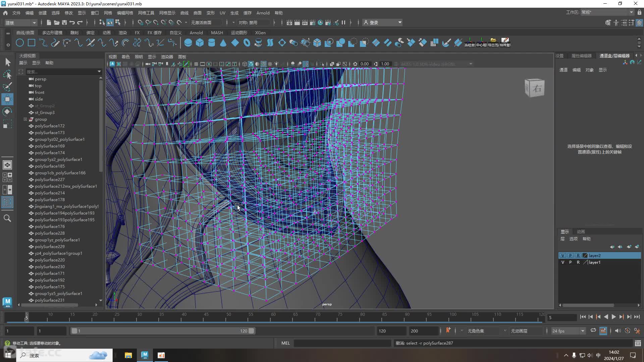This screenshot has width=644, height=362.
Task: Open the 工作区 workspace dropdown
Action: click(607, 12)
